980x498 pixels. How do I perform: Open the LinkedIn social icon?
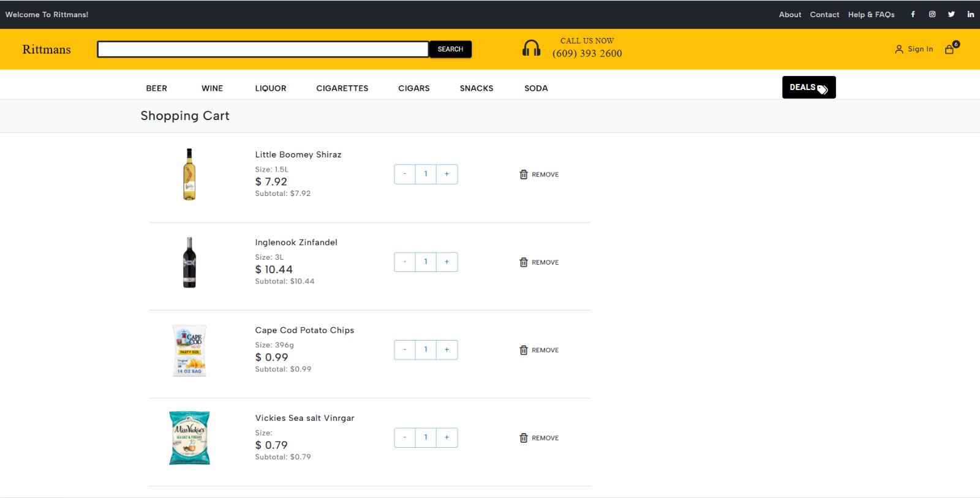971,14
